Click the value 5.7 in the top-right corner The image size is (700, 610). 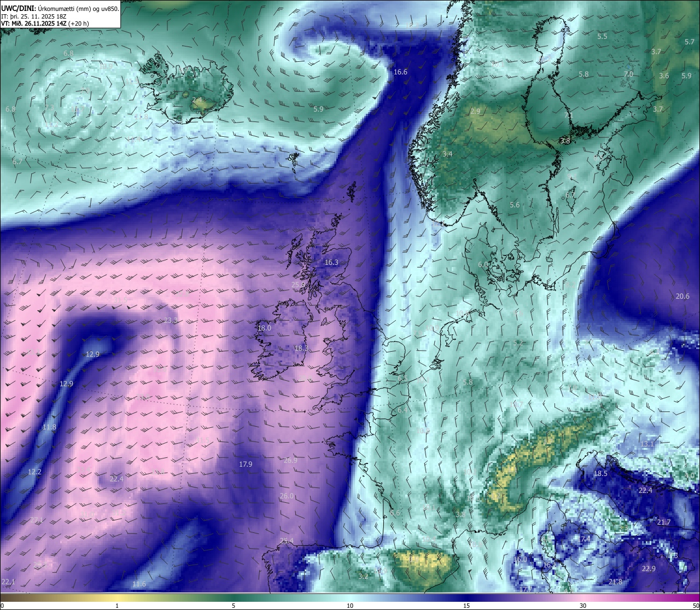(689, 42)
